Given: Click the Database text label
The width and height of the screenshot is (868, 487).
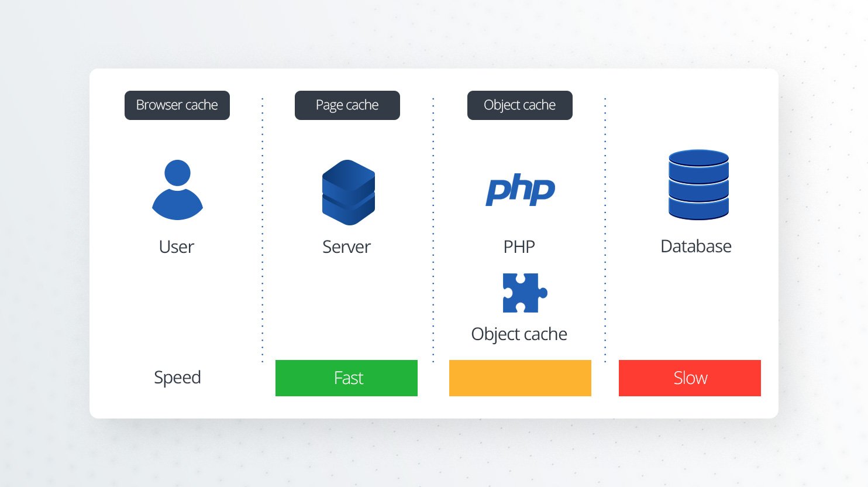Looking at the screenshot, I should [695, 246].
